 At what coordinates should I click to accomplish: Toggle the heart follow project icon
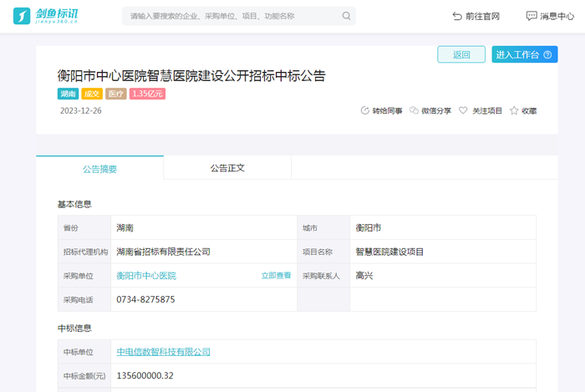(463, 110)
